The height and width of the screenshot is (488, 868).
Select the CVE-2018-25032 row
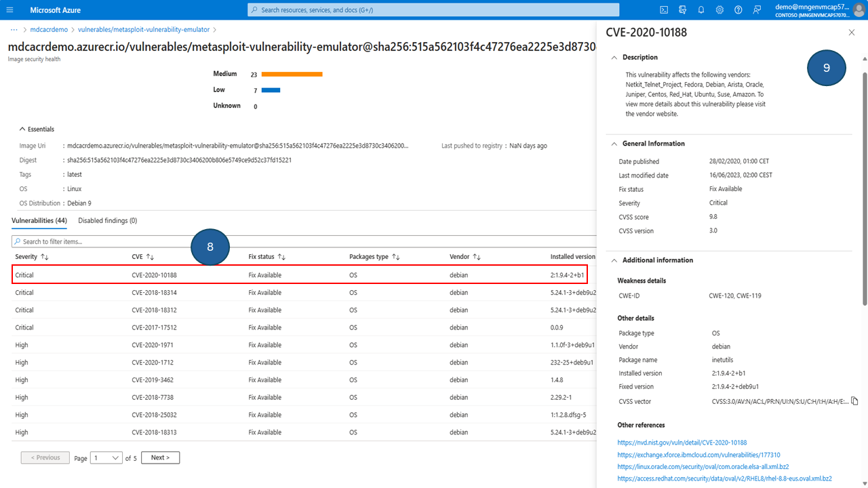(304, 415)
